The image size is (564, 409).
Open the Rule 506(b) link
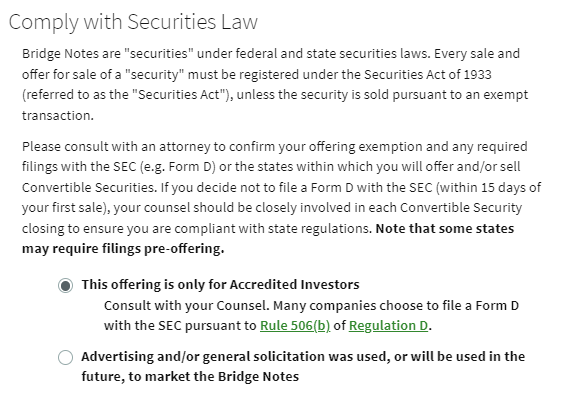pyautogui.click(x=295, y=326)
